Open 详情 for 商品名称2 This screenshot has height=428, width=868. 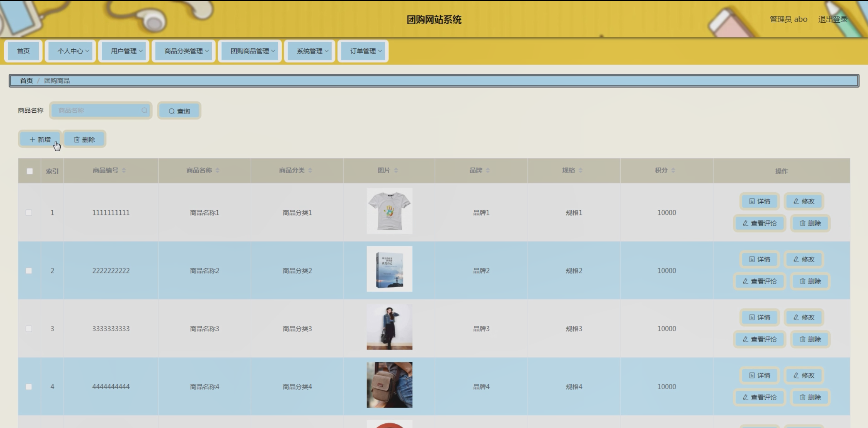pos(759,259)
